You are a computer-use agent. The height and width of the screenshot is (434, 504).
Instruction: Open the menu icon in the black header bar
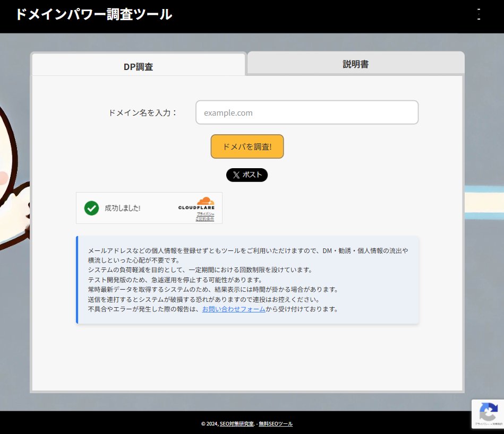point(479,15)
